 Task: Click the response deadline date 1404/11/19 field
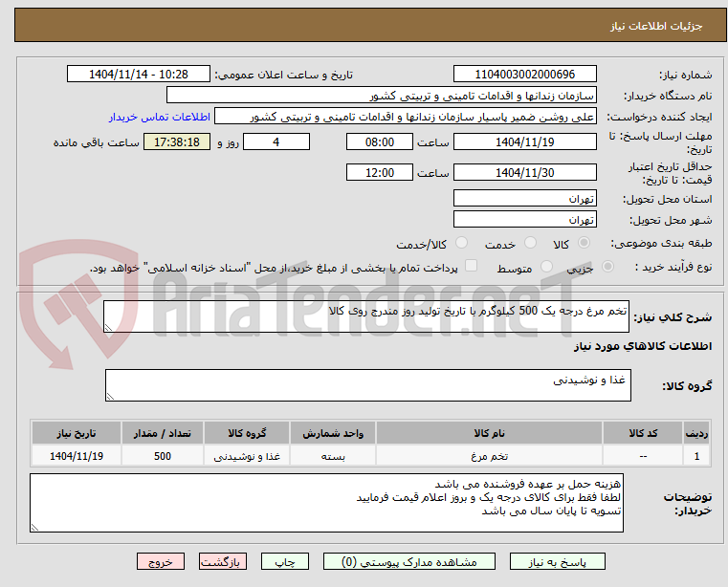pyautogui.click(x=524, y=142)
